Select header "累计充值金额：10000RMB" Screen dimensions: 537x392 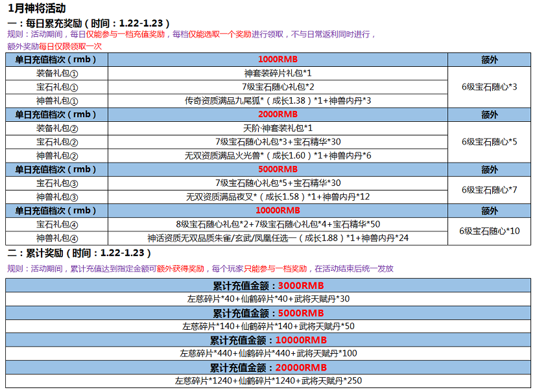pos(268,340)
